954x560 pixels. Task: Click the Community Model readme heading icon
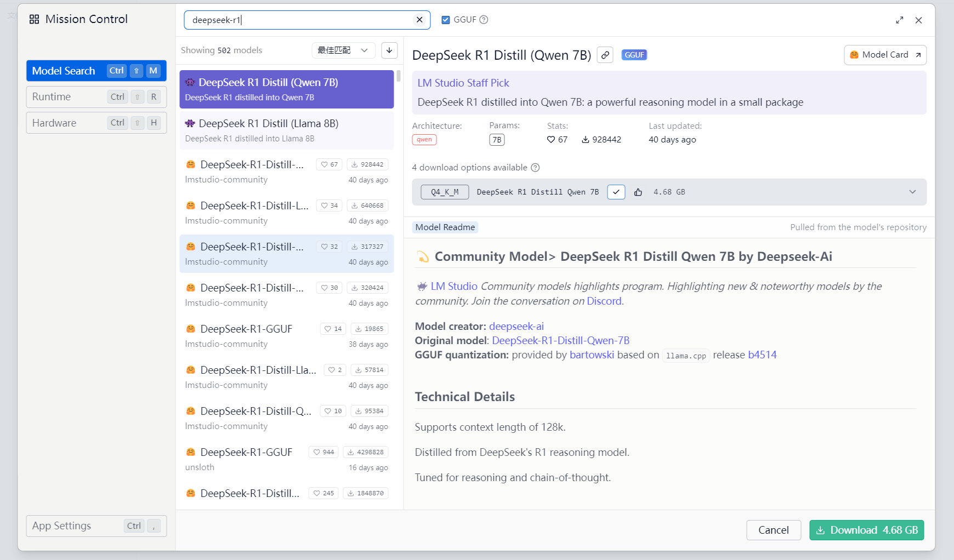[423, 256]
